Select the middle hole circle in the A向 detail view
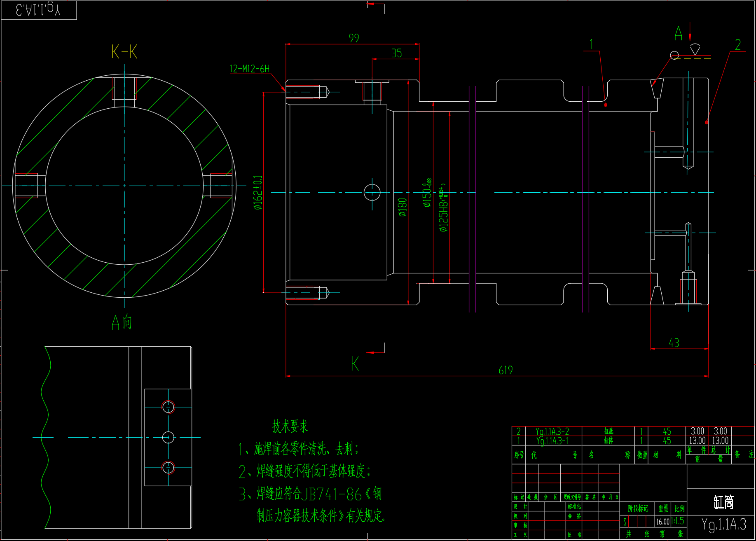Image resolution: width=756 pixels, height=541 pixels. pos(168,437)
